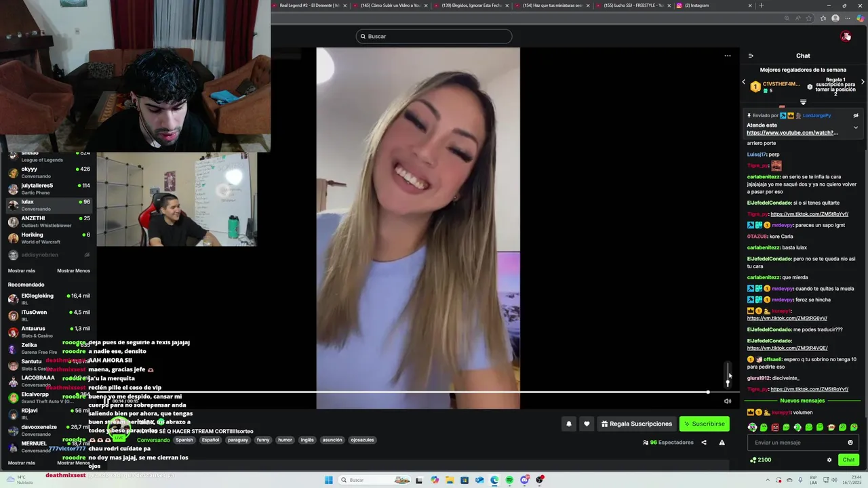
Task: Switch to the Haz que tus miniaturas tab
Action: pos(552,5)
